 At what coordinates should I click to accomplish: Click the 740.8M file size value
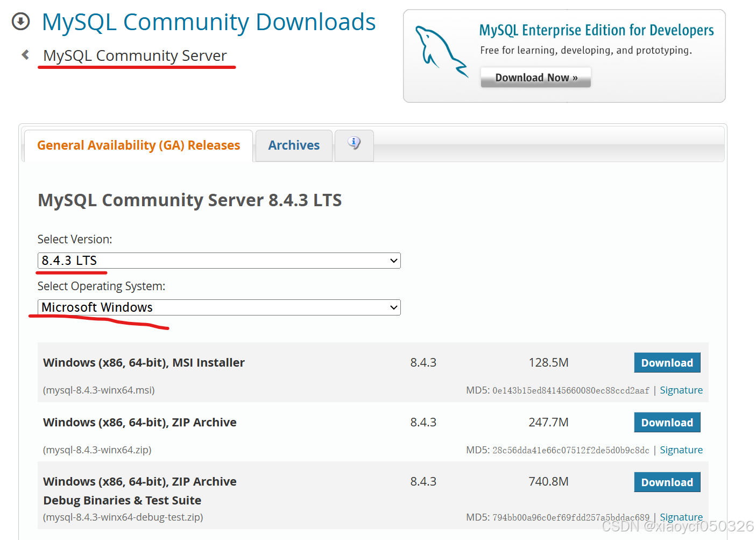point(548,482)
